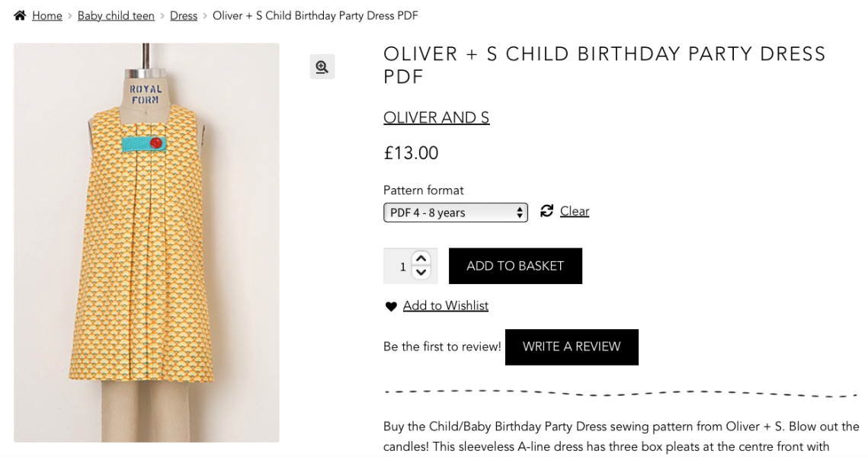The height and width of the screenshot is (457, 868).
Task: Open the yellow dress product photo
Action: coord(146,242)
